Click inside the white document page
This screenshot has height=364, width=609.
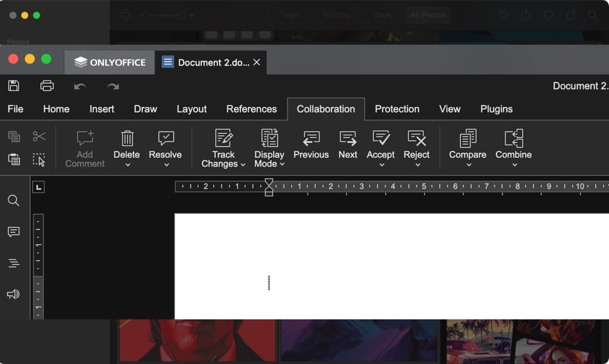click(391, 266)
